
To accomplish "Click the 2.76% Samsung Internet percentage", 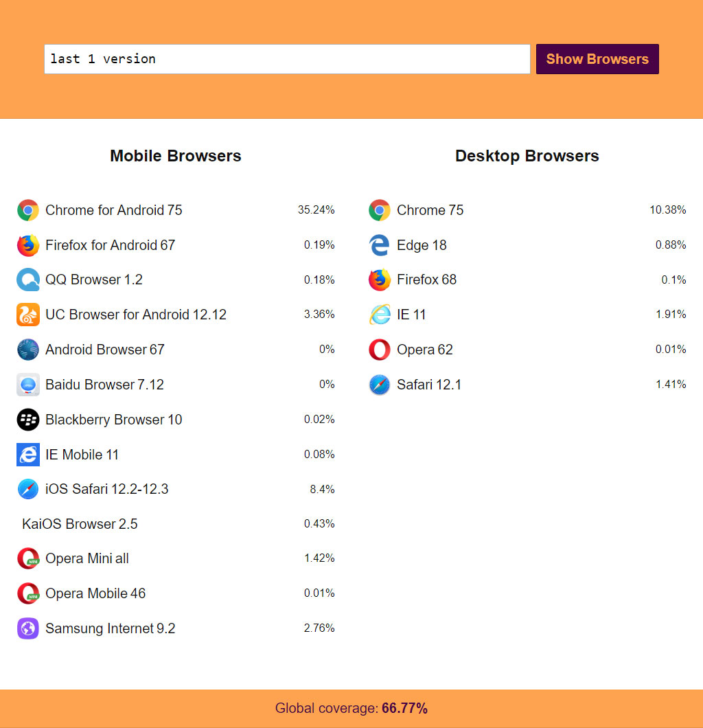I will [x=319, y=628].
